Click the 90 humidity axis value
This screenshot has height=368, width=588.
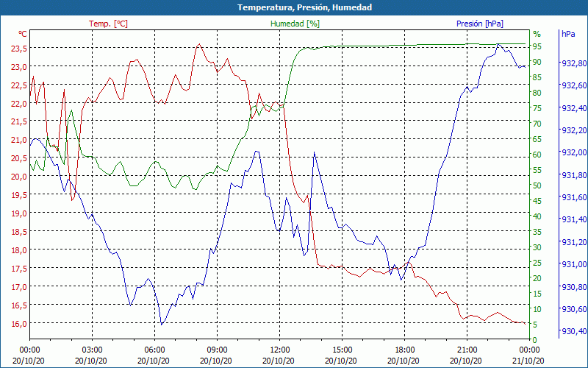pos(537,62)
